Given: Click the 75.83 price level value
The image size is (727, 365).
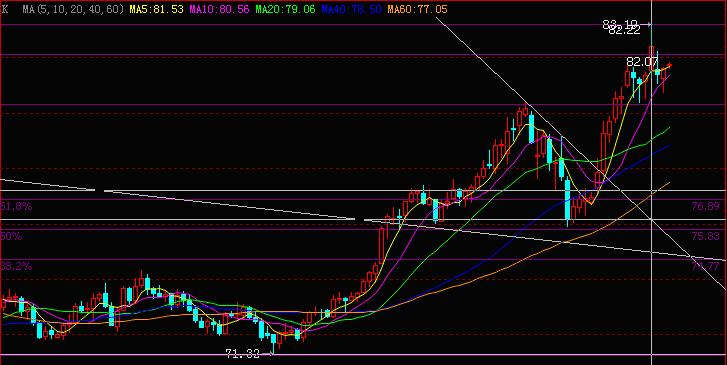Looking at the screenshot, I should (x=705, y=236).
